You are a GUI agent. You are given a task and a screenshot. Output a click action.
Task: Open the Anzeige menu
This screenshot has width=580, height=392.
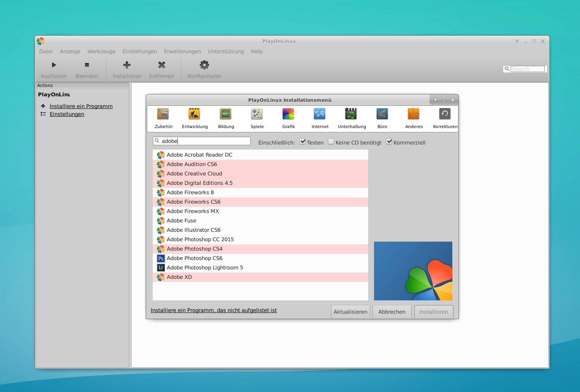click(x=70, y=51)
